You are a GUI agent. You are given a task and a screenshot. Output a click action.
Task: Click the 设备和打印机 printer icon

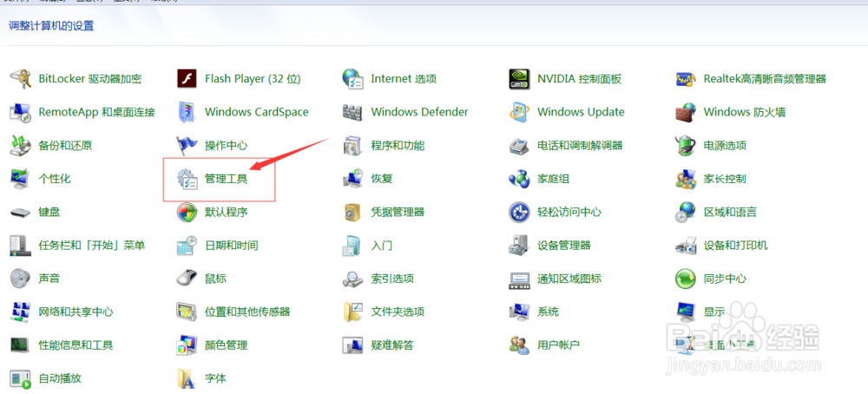coord(686,245)
